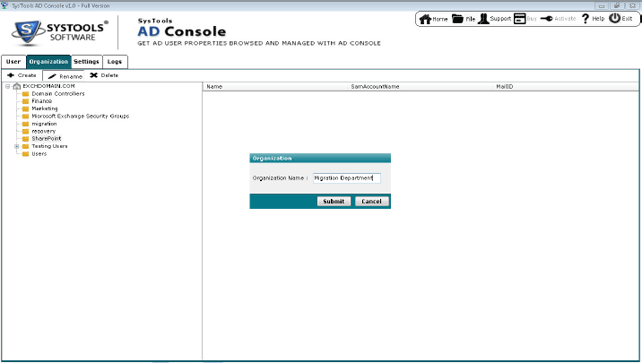This screenshot has width=642, height=363.
Task: Open the File folder icon
Action: (x=457, y=19)
